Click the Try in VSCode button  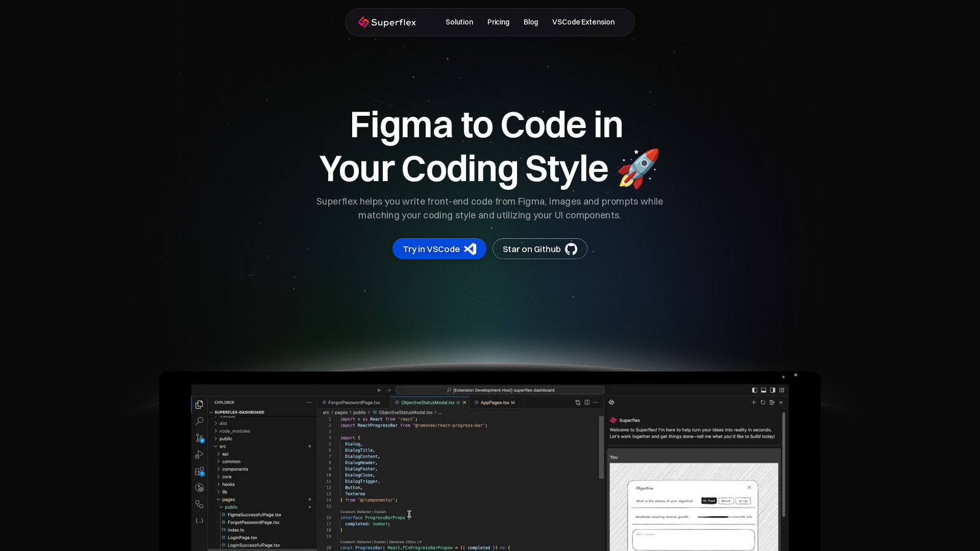click(x=439, y=249)
